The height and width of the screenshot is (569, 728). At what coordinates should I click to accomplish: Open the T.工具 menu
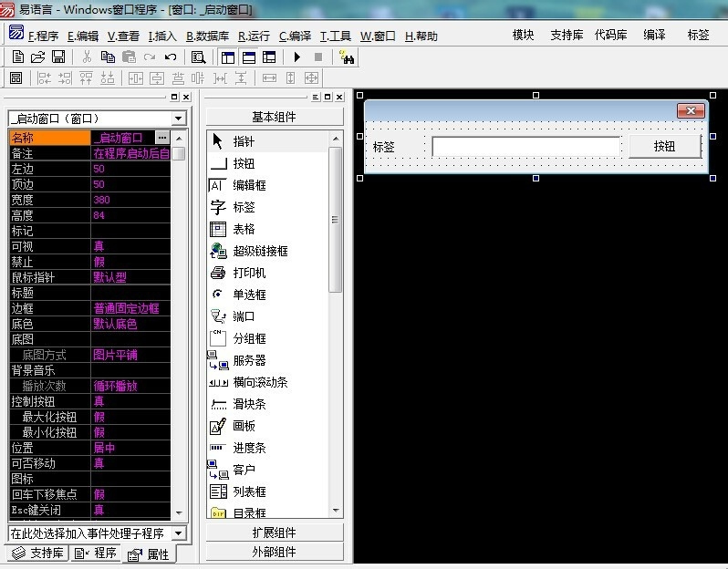(x=335, y=36)
